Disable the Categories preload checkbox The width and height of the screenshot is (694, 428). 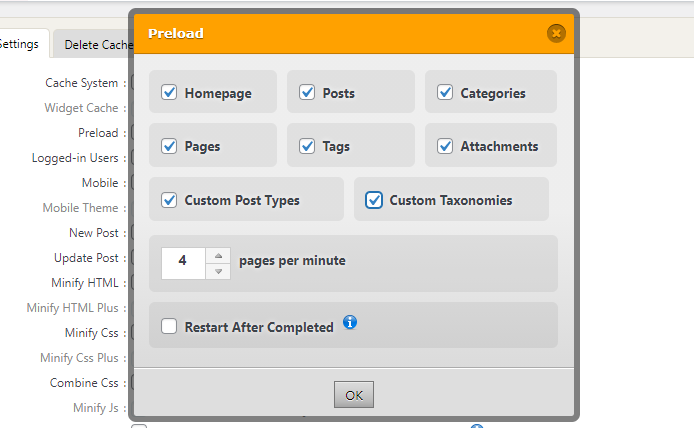coord(445,93)
